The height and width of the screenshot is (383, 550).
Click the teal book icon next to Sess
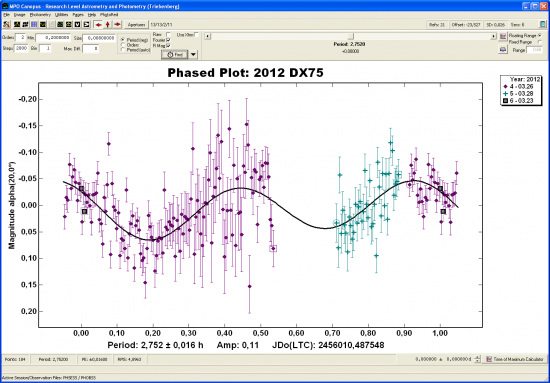542,25
